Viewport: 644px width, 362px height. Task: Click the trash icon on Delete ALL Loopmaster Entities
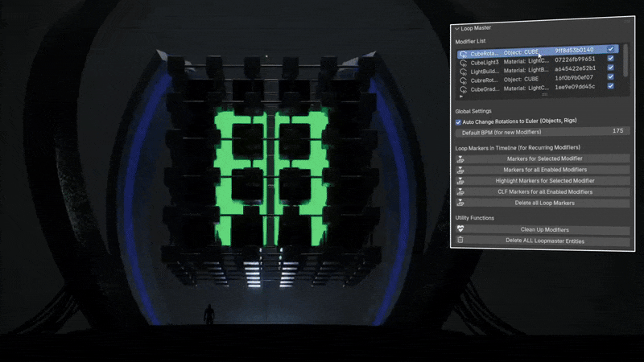(460, 240)
